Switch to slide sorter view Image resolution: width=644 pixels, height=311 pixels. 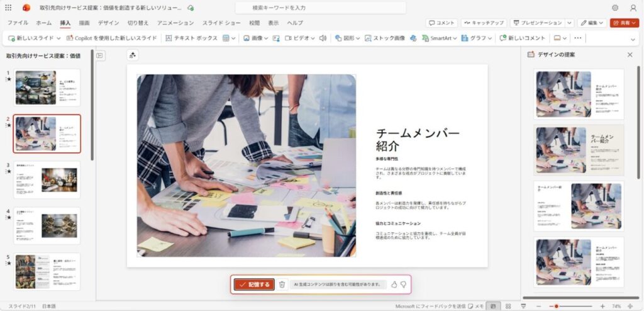coord(508,305)
